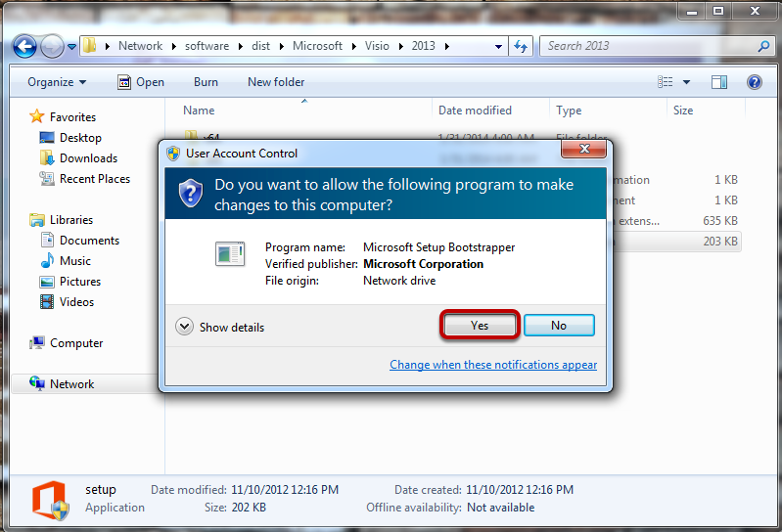Click the folder icon in the address bar
This screenshot has height=532, width=782.
pyautogui.click(x=90, y=46)
